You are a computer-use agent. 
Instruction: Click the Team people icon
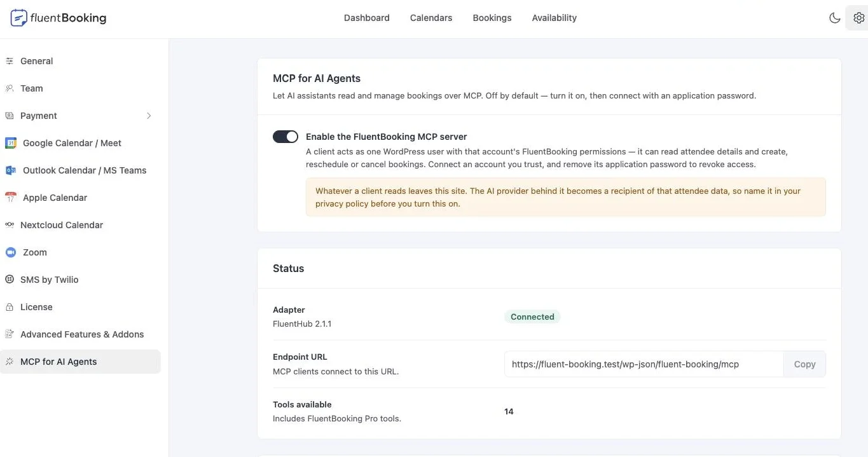pos(10,88)
